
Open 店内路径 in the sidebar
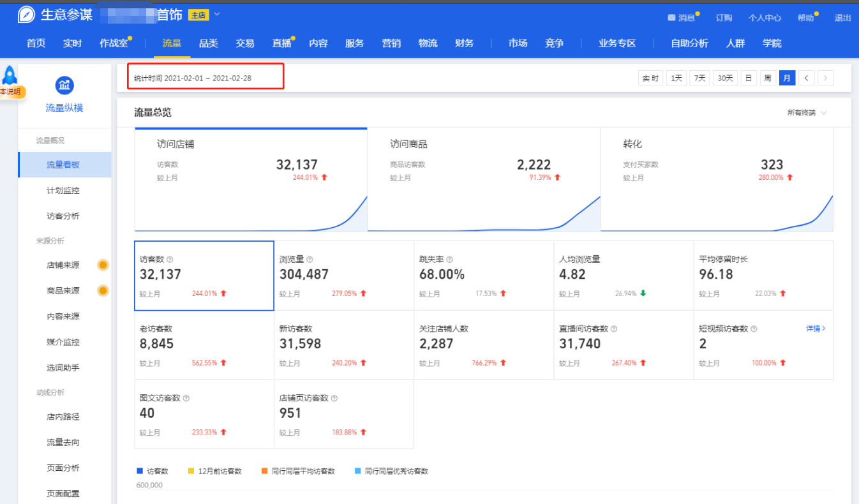point(63,417)
